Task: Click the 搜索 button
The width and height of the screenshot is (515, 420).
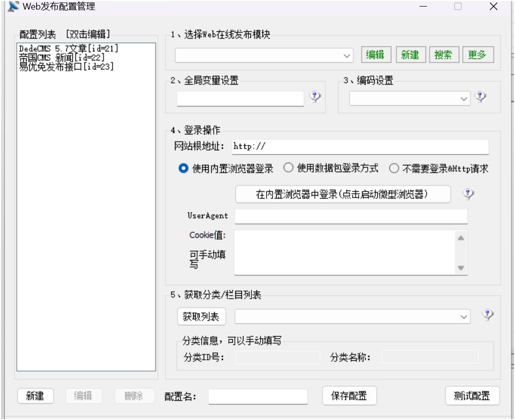Action: pos(444,55)
